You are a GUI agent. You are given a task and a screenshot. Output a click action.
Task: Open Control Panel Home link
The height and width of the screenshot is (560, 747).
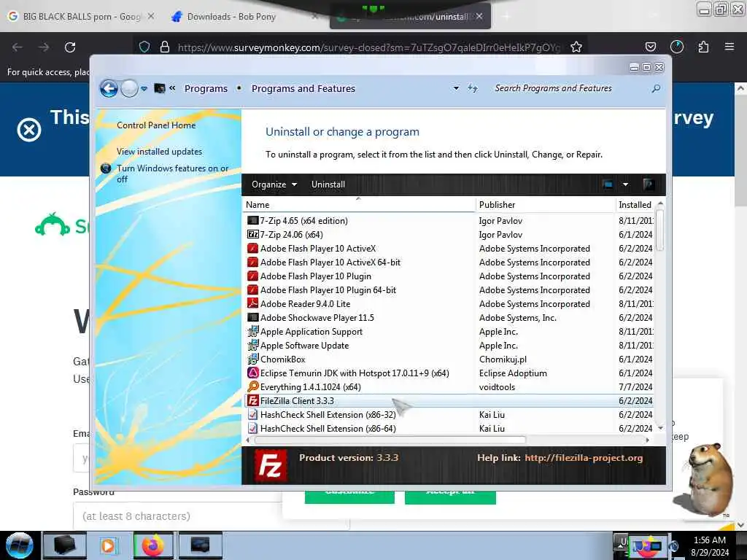156,125
